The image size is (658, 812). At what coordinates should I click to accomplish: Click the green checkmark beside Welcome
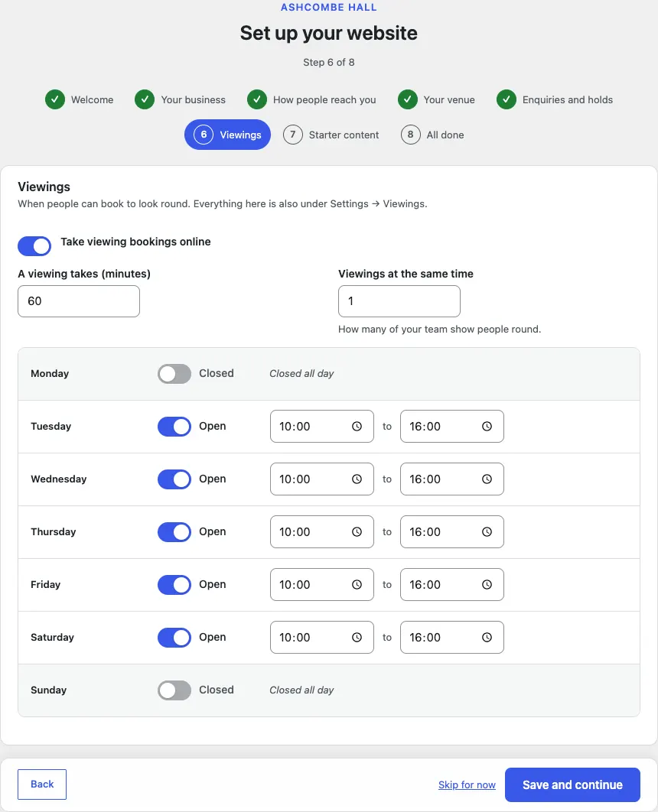click(x=55, y=99)
